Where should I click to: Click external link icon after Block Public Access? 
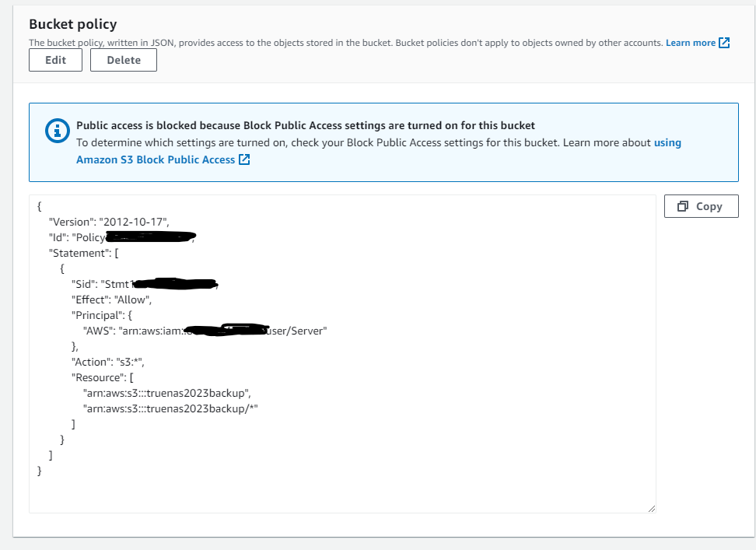pos(244,159)
